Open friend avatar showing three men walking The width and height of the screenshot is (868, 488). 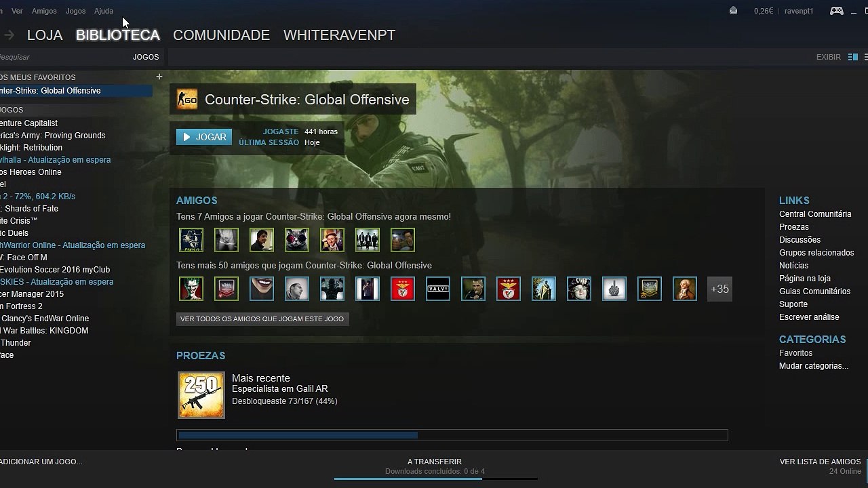click(368, 240)
